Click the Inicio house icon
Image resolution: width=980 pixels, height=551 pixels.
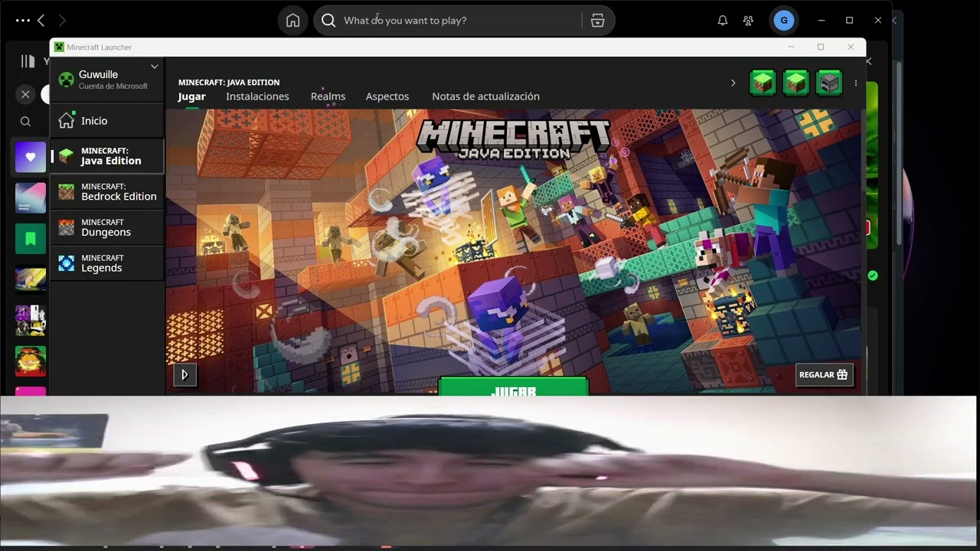click(67, 120)
